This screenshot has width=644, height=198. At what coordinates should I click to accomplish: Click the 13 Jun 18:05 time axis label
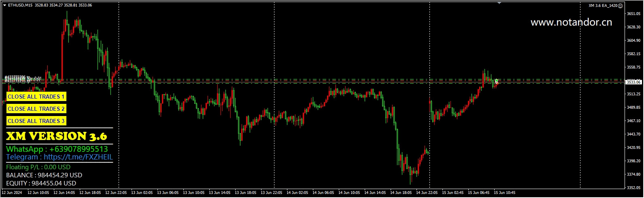click(245, 193)
